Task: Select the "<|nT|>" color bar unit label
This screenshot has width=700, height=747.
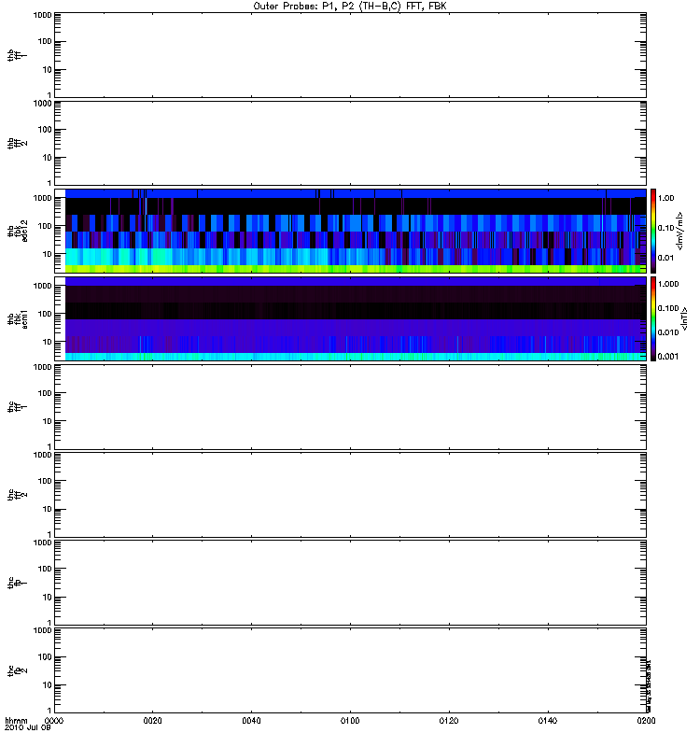Action: tap(684, 318)
